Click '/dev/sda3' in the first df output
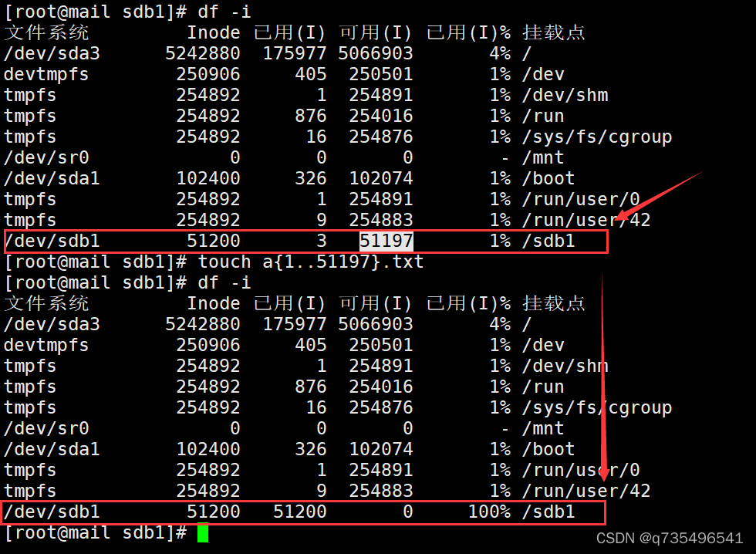Viewport: 756px width, 554px height. 52,53
